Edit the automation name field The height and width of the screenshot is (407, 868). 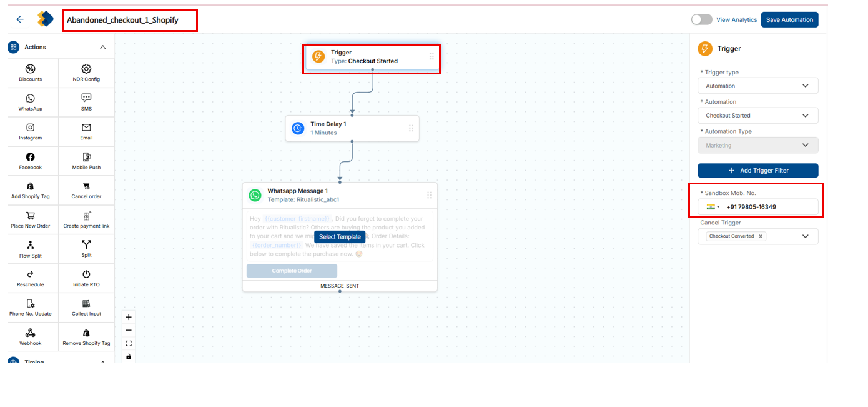[x=130, y=20]
